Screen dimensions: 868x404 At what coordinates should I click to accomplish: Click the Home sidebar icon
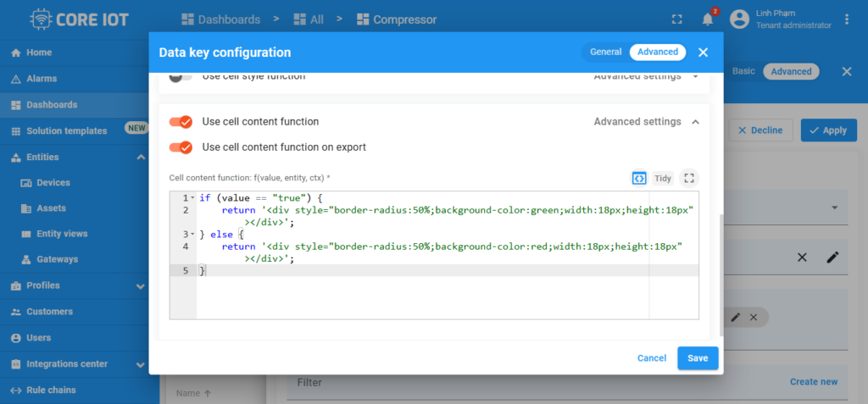coord(16,53)
